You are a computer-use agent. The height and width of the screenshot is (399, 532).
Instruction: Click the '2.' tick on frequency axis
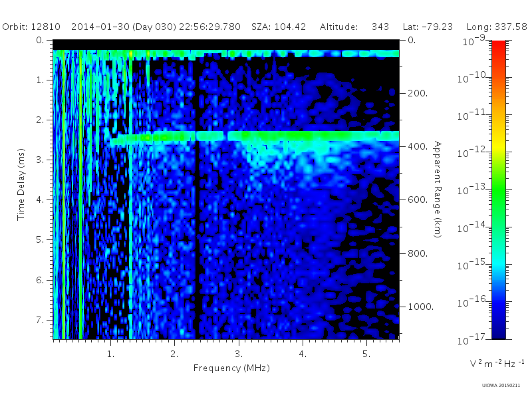(x=174, y=354)
